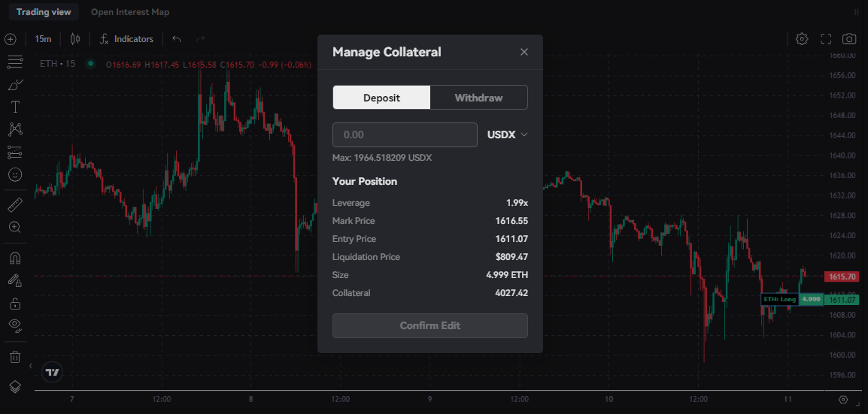
Task: Open the Indicators menu
Action: 127,39
